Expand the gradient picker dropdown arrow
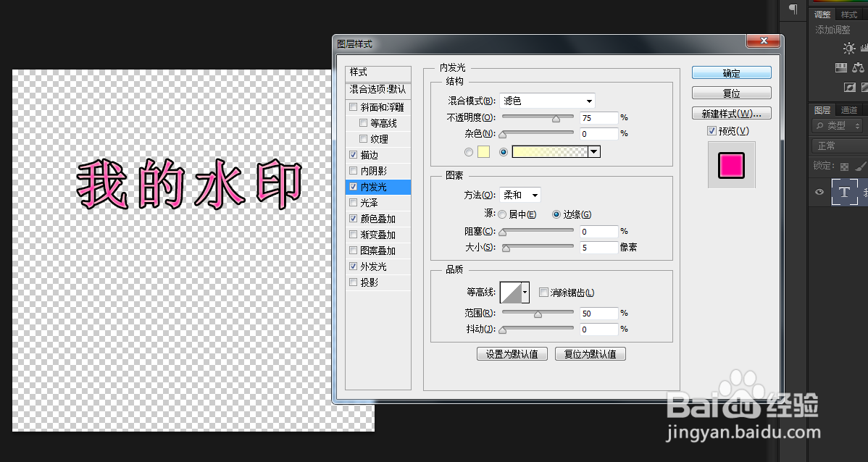The image size is (868, 462). pos(594,151)
